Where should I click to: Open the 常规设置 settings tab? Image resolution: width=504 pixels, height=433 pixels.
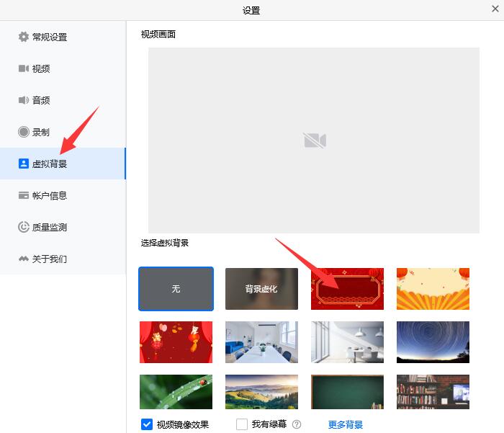click(63, 37)
